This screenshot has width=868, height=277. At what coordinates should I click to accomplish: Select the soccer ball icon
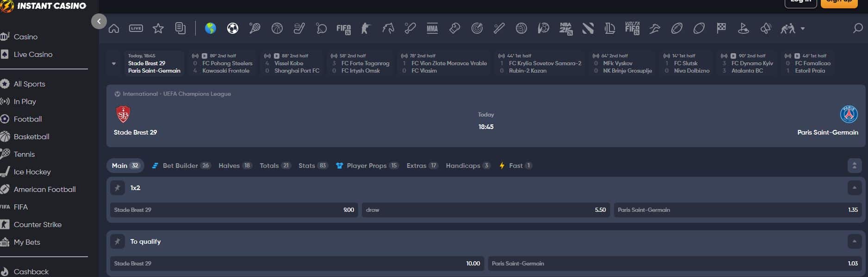[233, 29]
